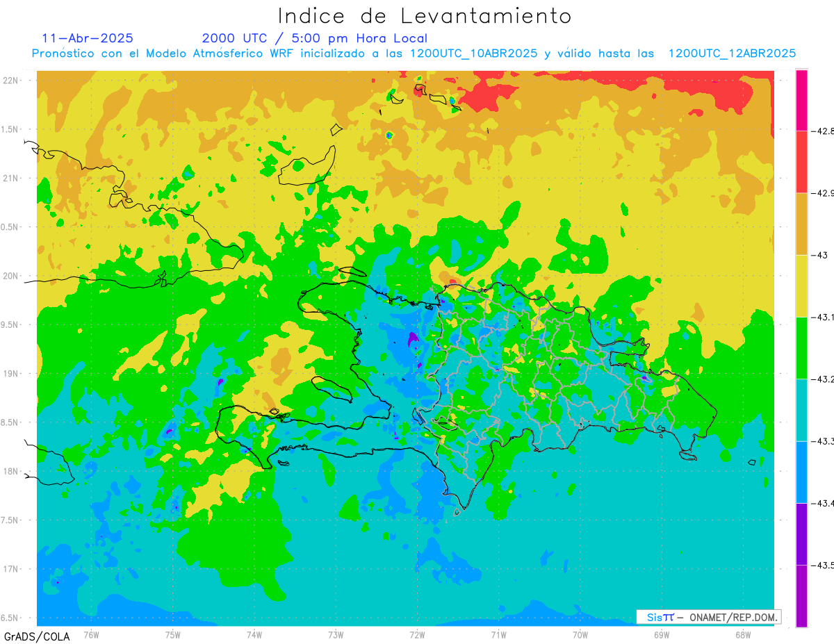The height and width of the screenshot is (644, 834).
Task: Select the red swatch in the colorbar
Action: tap(801, 162)
